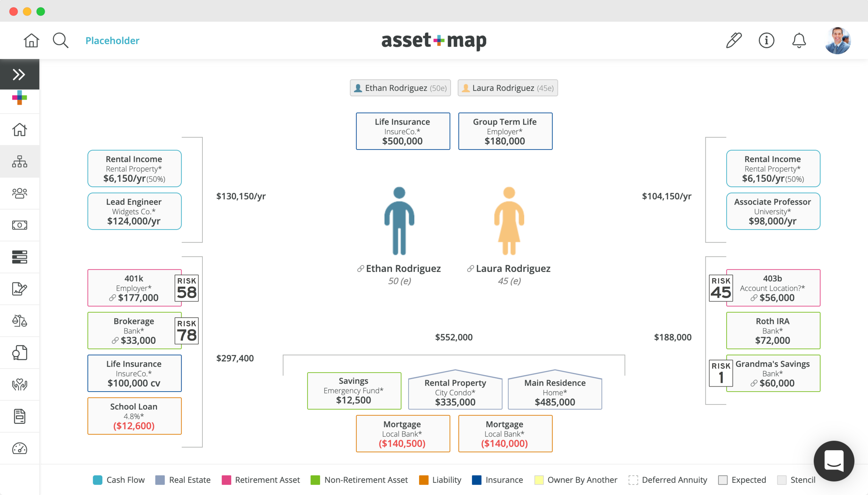The width and height of the screenshot is (868, 495).
Task: Open the household members panel in the sidebar
Action: (20, 193)
